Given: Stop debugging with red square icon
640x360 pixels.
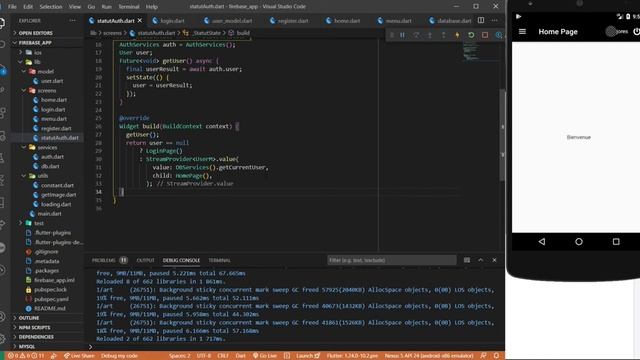Looking at the screenshot, I should point(485,35).
